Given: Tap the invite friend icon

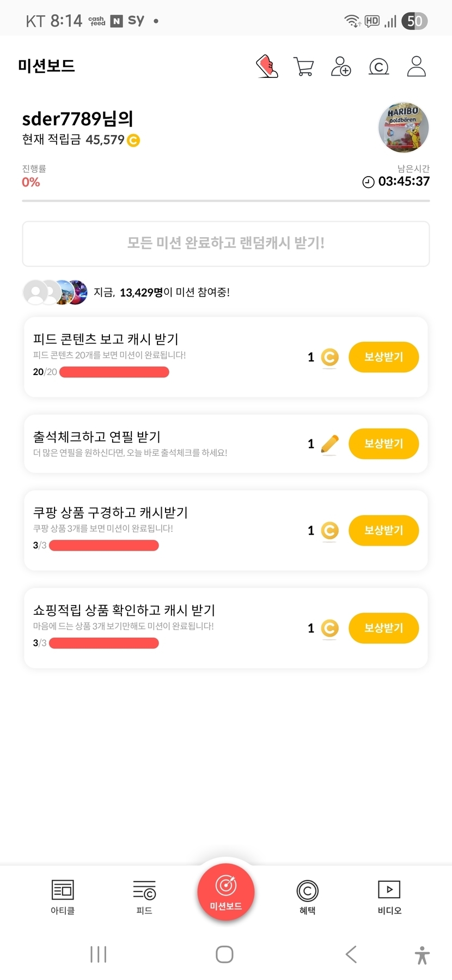Looking at the screenshot, I should (x=341, y=66).
